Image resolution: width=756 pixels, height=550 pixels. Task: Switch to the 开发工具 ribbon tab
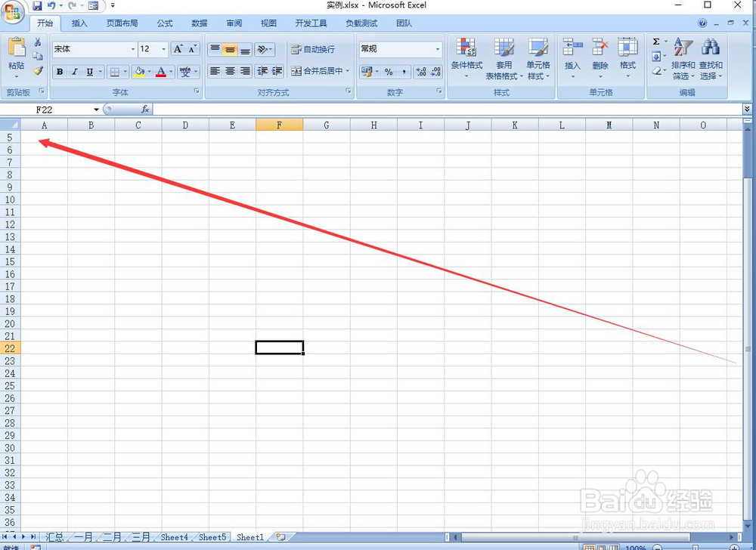point(311,23)
